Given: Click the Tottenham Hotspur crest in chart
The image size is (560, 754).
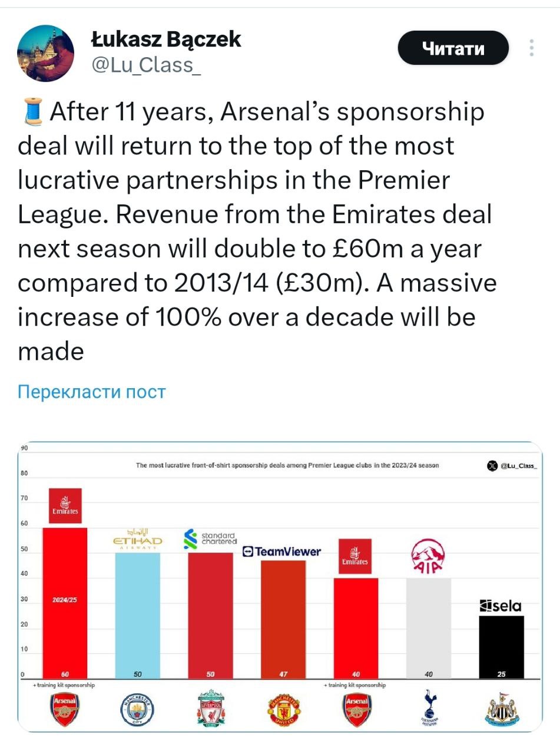Looking at the screenshot, I should pos(429,709).
